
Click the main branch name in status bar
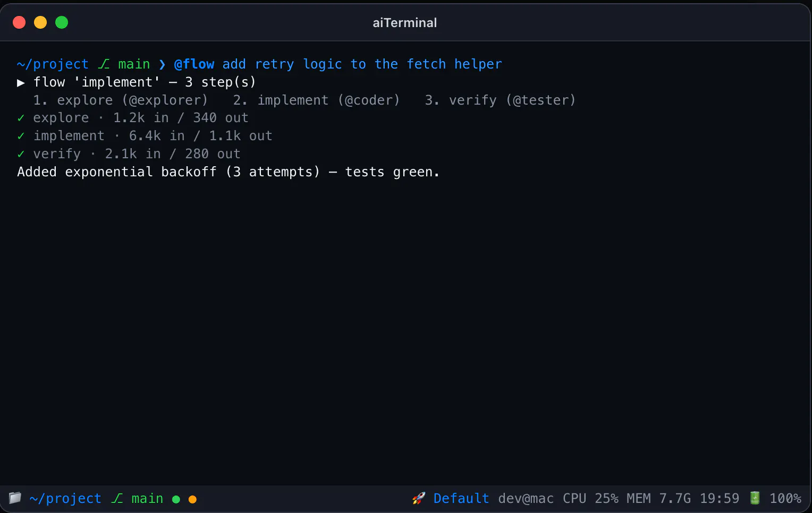pyautogui.click(x=147, y=498)
